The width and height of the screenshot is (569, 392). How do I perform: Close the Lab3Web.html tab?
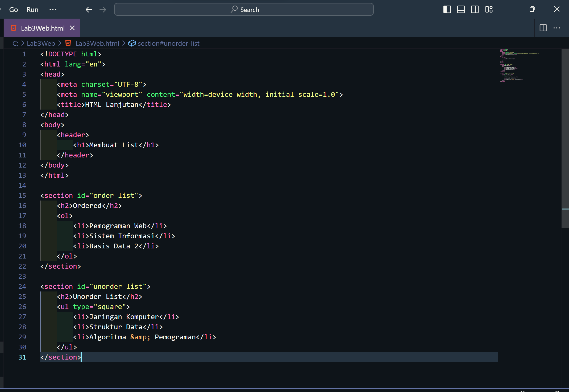(x=72, y=28)
